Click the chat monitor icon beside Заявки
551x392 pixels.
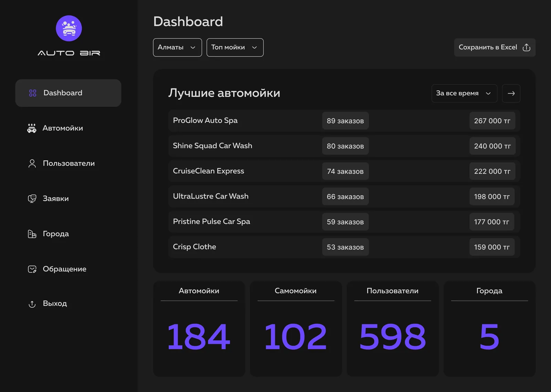click(32, 199)
